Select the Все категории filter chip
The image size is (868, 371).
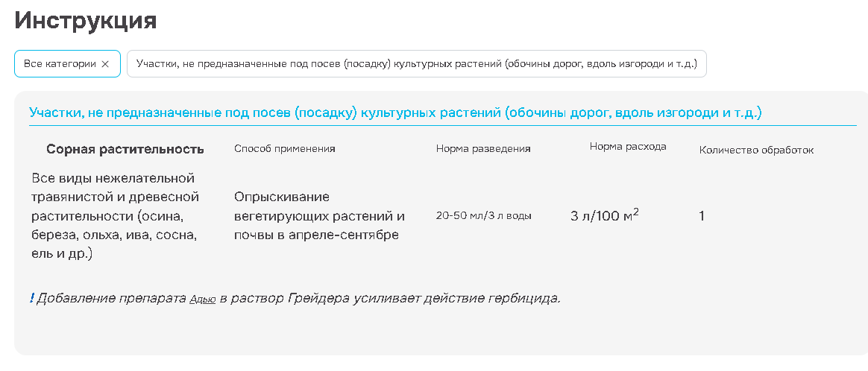pyautogui.click(x=60, y=64)
